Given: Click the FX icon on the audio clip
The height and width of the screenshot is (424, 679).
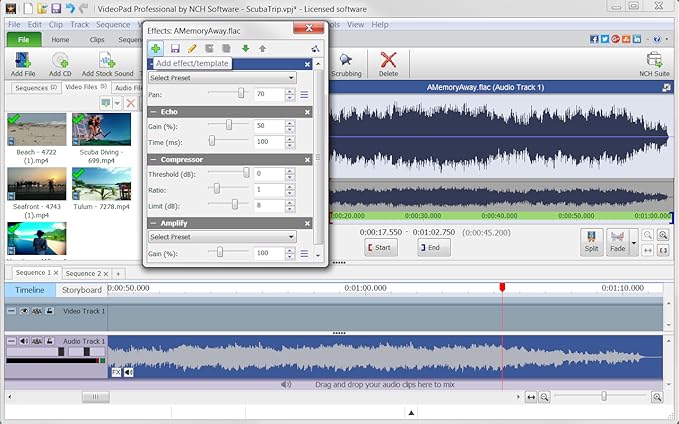Looking at the screenshot, I should pos(116,372).
